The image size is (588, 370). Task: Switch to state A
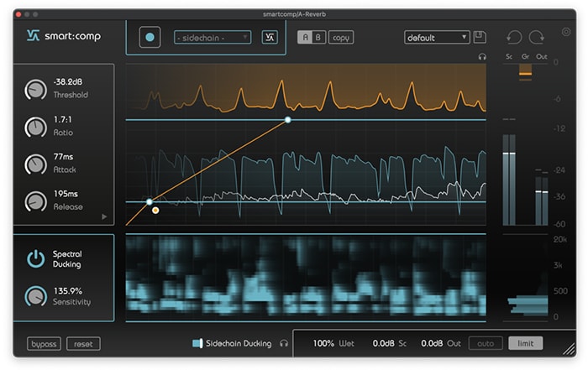304,38
